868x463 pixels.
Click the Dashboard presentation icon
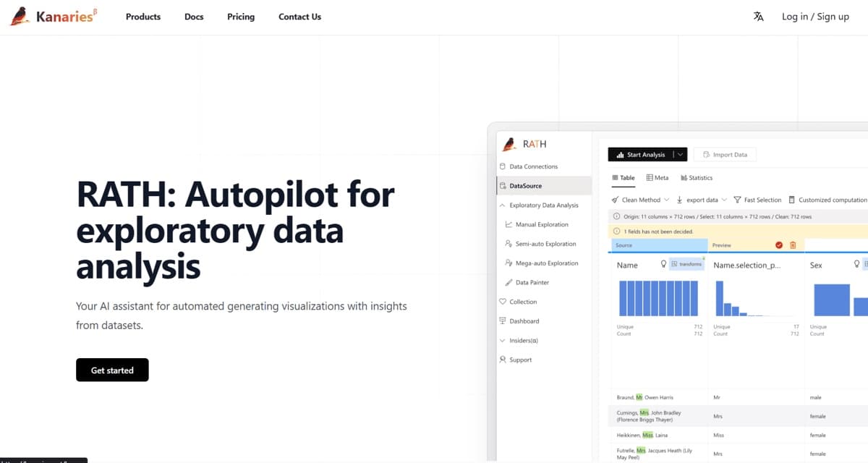point(503,321)
